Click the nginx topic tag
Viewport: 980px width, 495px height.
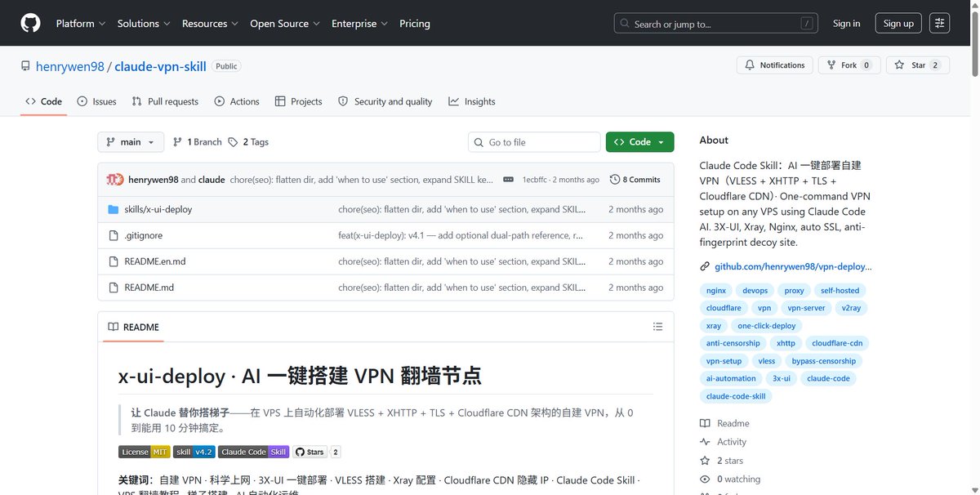[716, 291]
